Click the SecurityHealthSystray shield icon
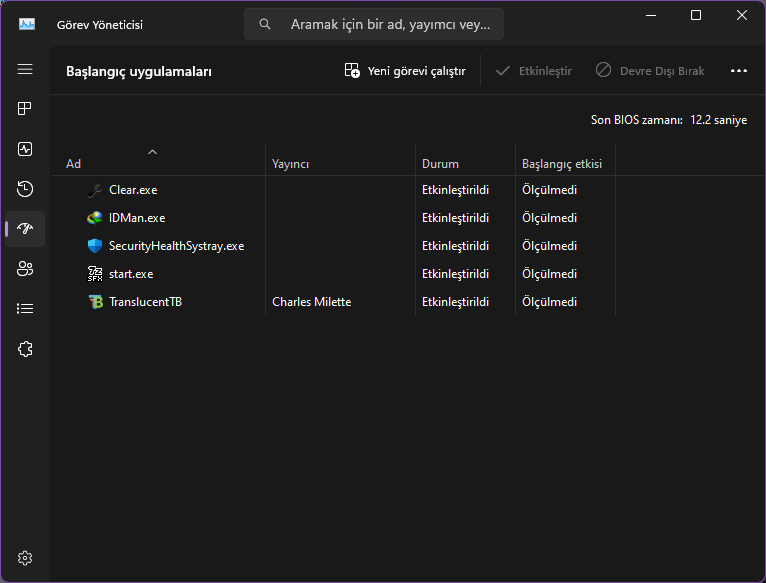Viewport: 766px width, 583px height. point(95,246)
